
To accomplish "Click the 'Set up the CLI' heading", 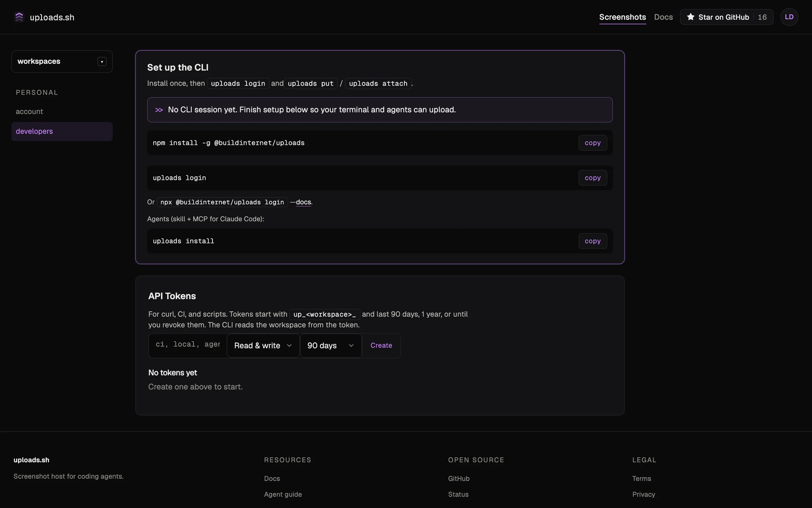I will 178,67.
